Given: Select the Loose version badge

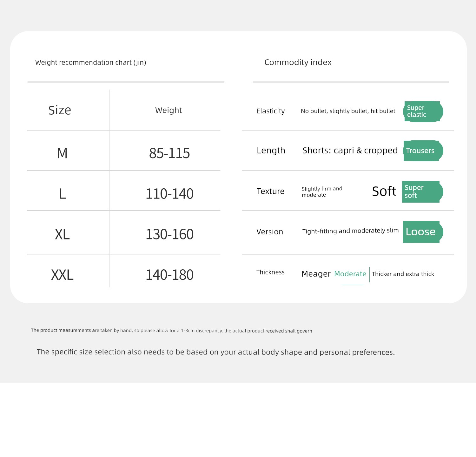Looking at the screenshot, I should [423, 232].
